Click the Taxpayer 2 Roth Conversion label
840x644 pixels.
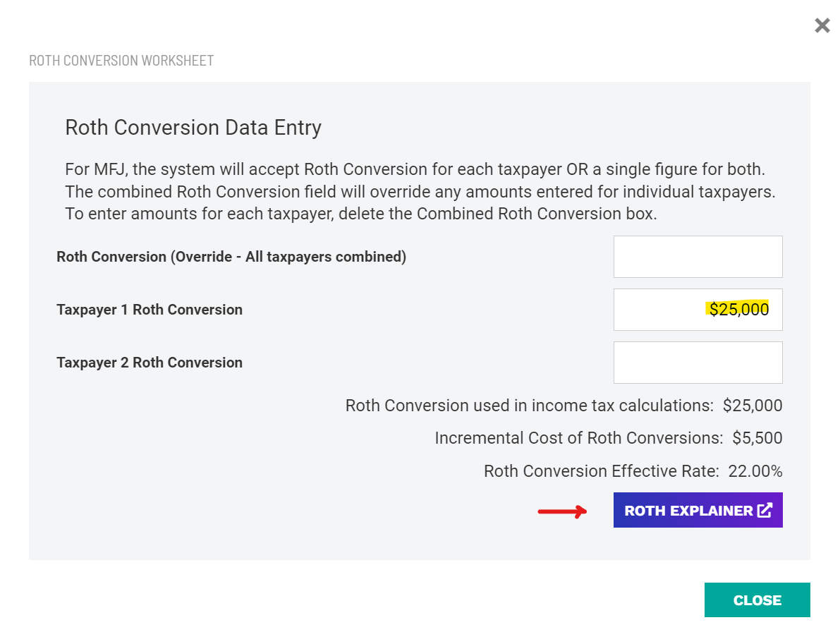tap(149, 363)
